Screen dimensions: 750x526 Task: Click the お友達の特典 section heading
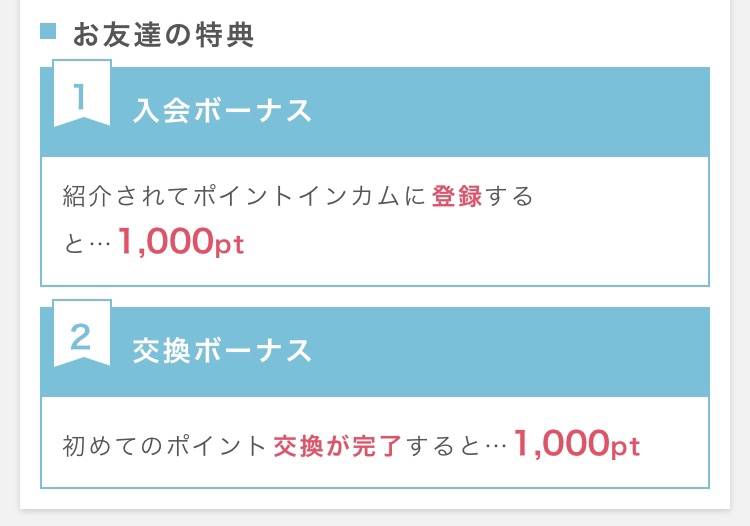click(163, 34)
